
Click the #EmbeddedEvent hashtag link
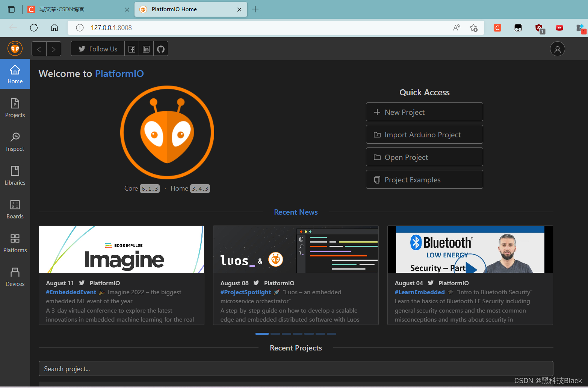coord(71,292)
